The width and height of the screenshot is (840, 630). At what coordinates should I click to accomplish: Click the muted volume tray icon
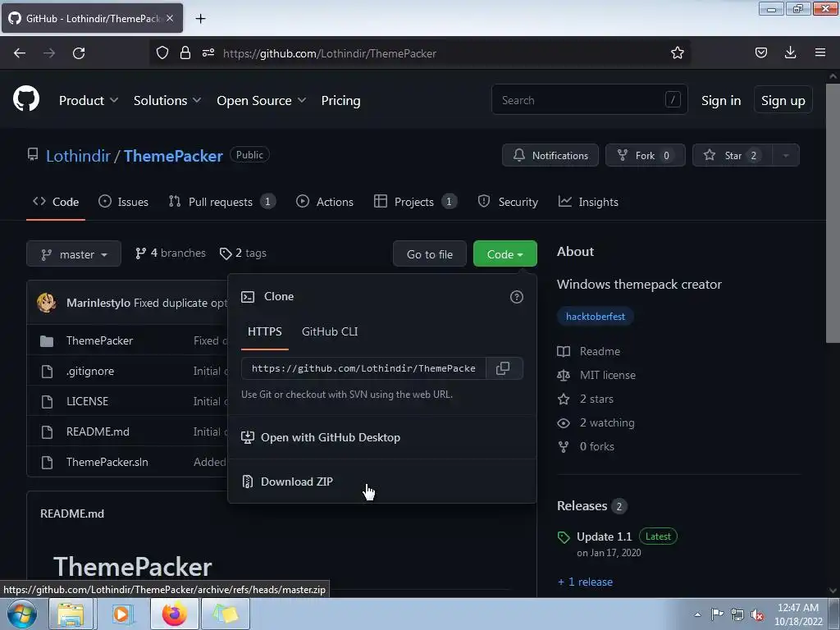757,614
